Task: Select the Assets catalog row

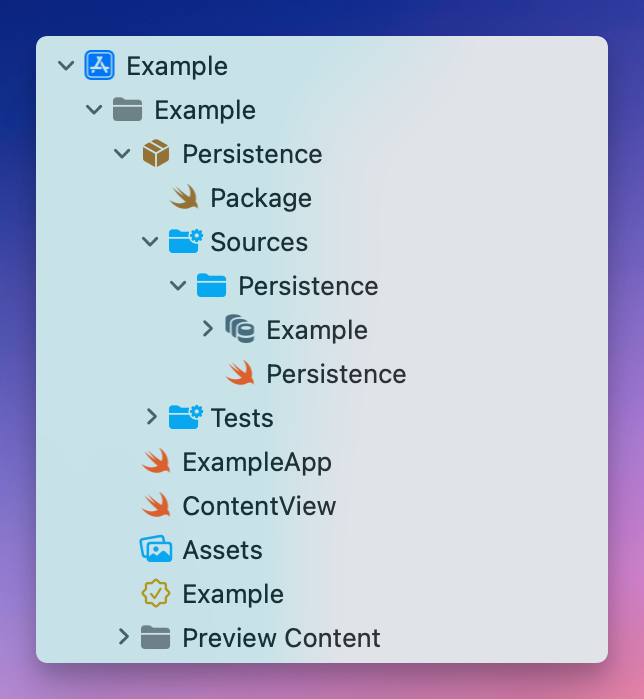Action: (x=222, y=550)
